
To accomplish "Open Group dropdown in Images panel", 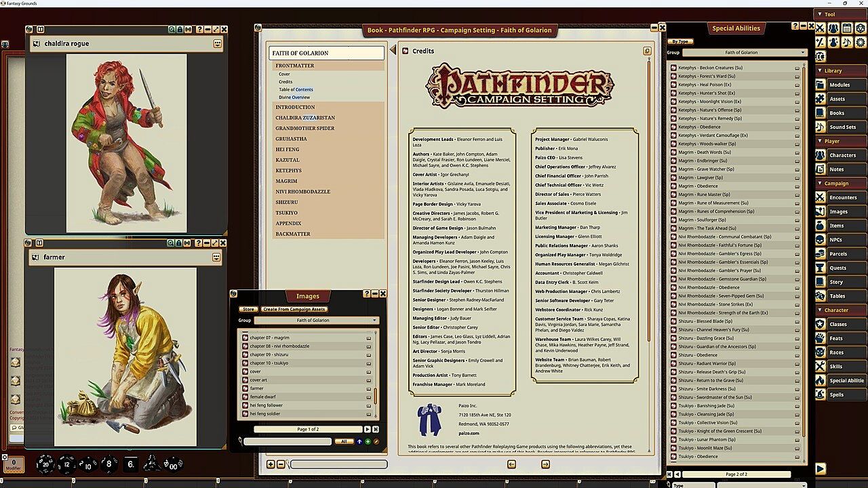I will [x=316, y=320].
